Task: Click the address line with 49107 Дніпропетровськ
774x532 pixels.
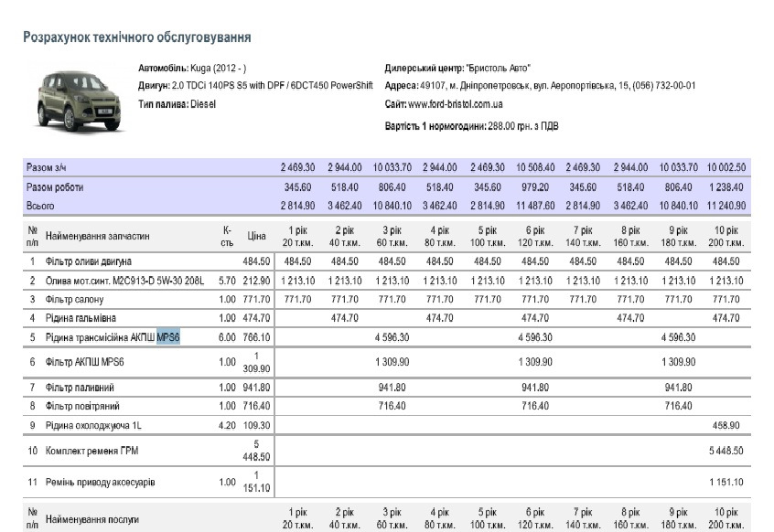Action: coord(540,85)
